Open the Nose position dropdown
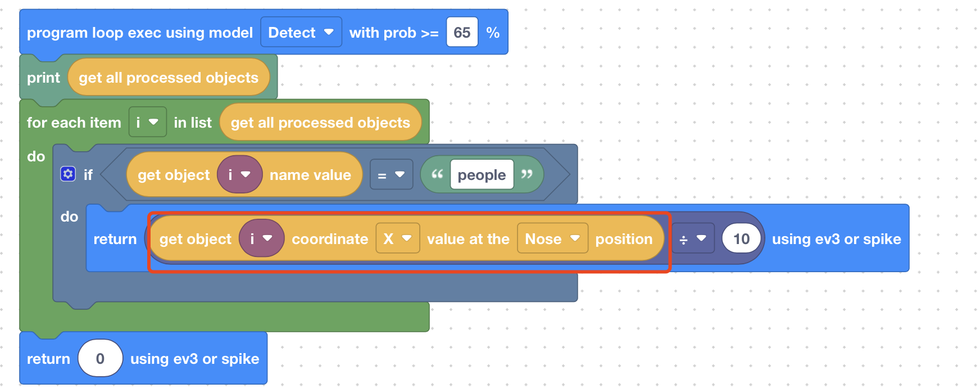 click(552, 239)
